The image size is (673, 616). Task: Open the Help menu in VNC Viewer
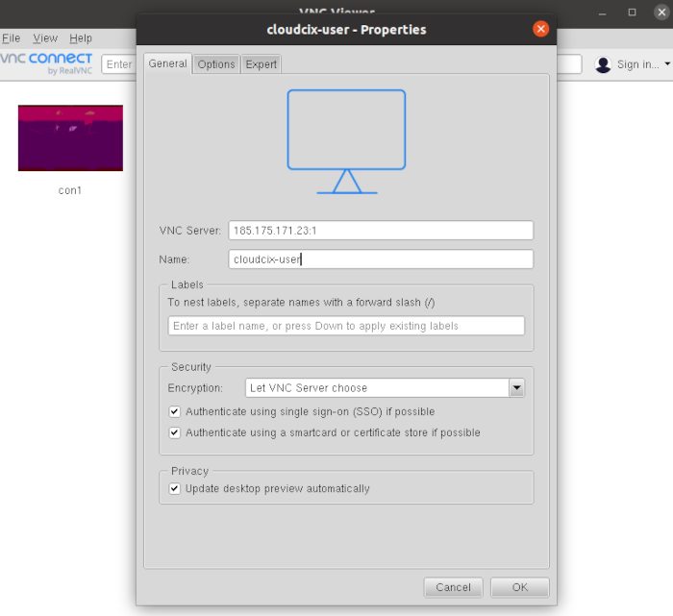81,38
